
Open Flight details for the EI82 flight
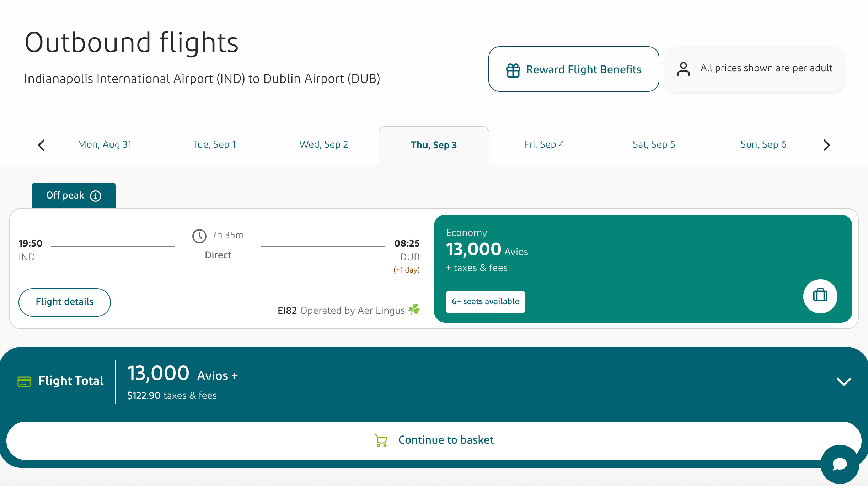tap(64, 302)
